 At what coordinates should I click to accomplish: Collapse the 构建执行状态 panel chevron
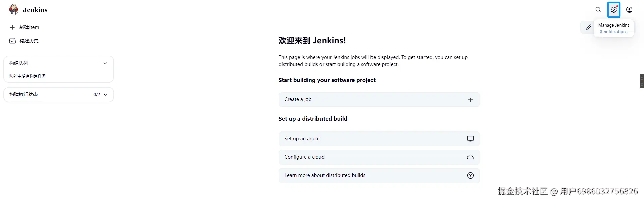pos(105,95)
